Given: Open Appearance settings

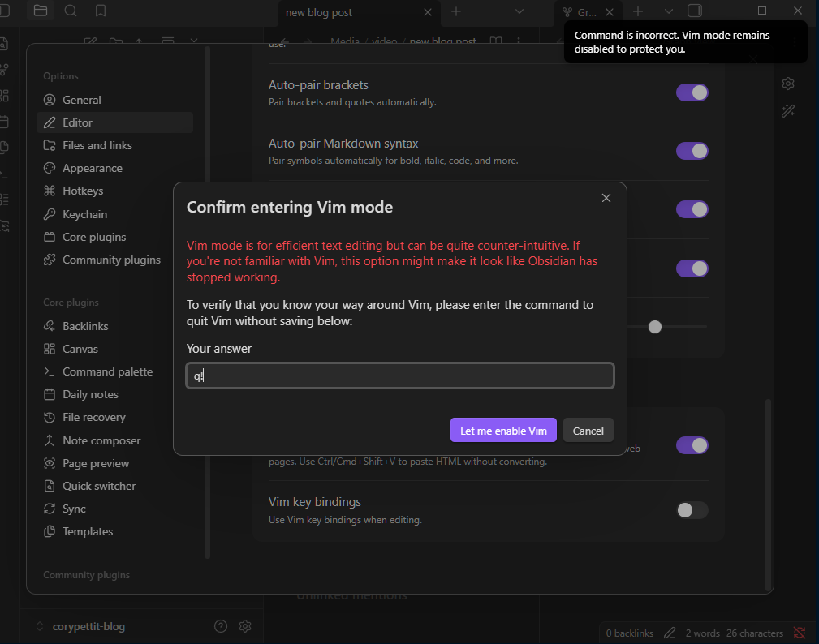Looking at the screenshot, I should [x=115, y=168].
